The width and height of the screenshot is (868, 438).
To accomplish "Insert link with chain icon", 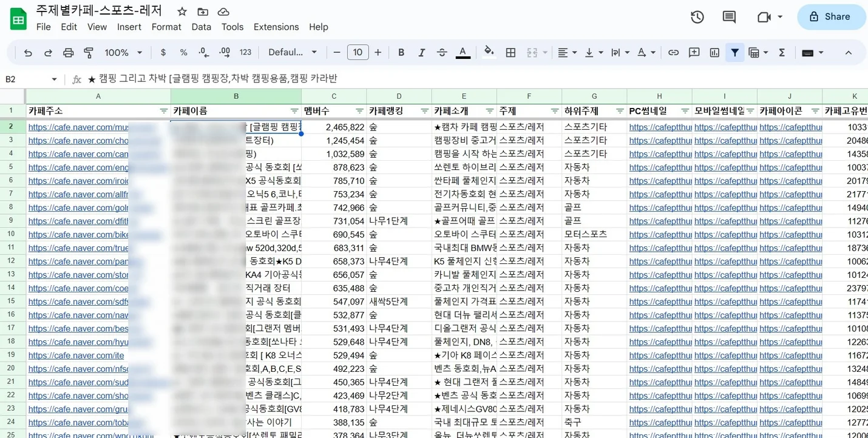I will point(673,53).
